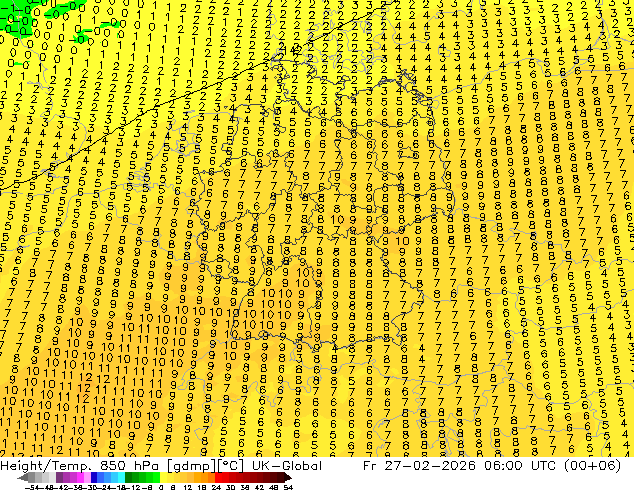Click the 'Height/Temp.' title text

44,466
